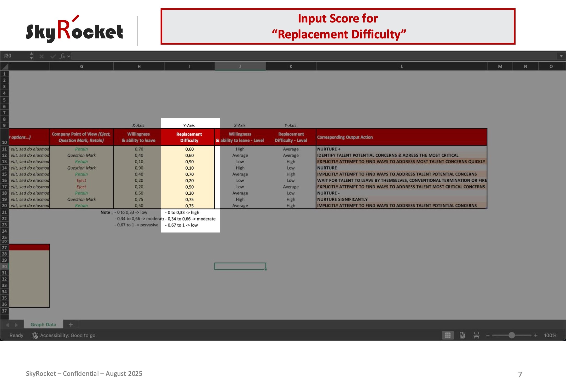Screen dimensions: 566x392
Task: Add a new sheet with the plus icon
Action: coord(71,325)
